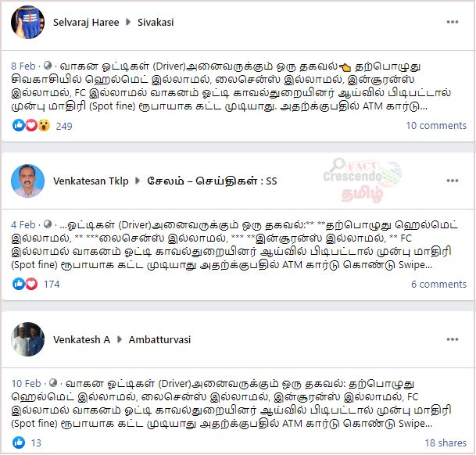The height and width of the screenshot is (455, 476).
Task: Click the globe privacy icon next to 10 Feb
Action: point(53,383)
